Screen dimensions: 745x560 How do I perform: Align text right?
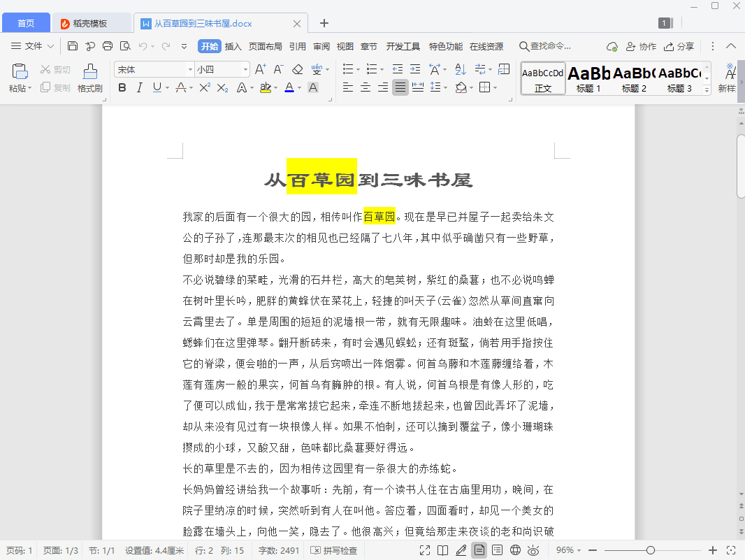click(383, 87)
